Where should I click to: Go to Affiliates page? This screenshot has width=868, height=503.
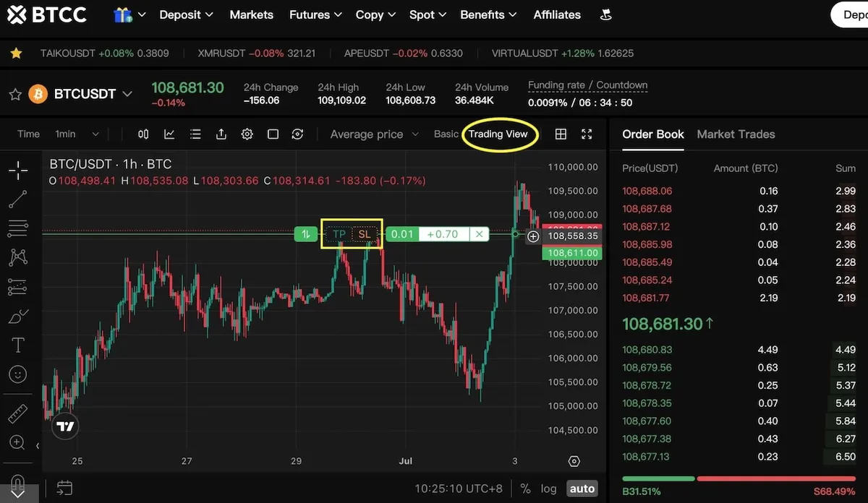pos(557,14)
